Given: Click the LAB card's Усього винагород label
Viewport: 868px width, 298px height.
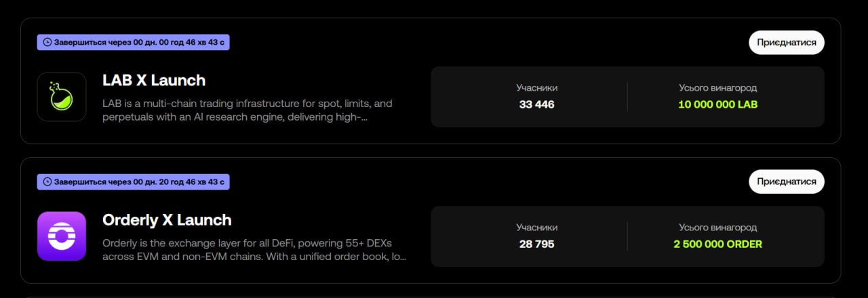Looking at the screenshot, I should tap(717, 88).
